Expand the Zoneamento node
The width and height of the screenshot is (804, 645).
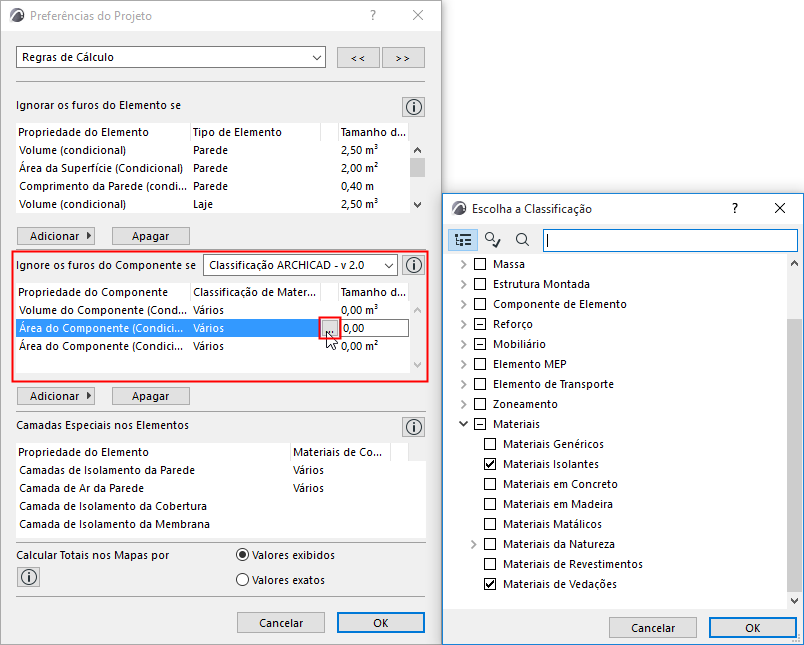coord(464,404)
